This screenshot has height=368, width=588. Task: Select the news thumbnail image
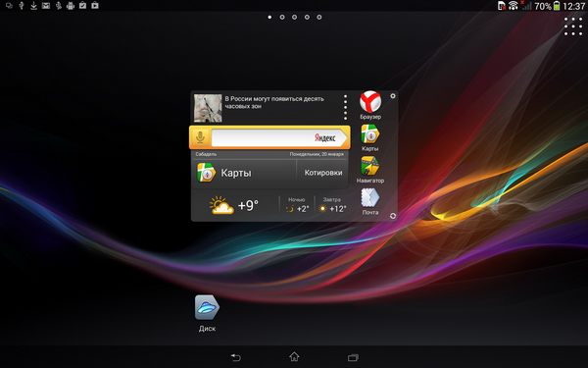coord(208,108)
